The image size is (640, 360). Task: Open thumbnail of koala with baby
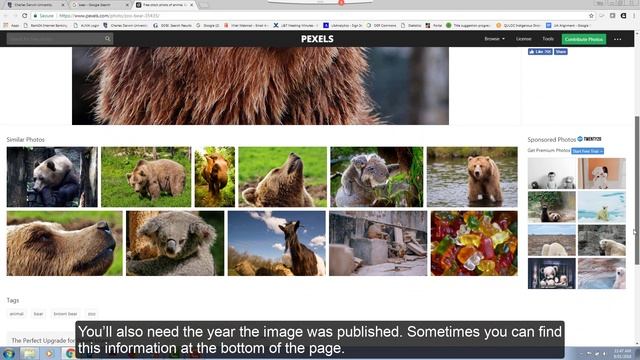(x=377, y=177)
